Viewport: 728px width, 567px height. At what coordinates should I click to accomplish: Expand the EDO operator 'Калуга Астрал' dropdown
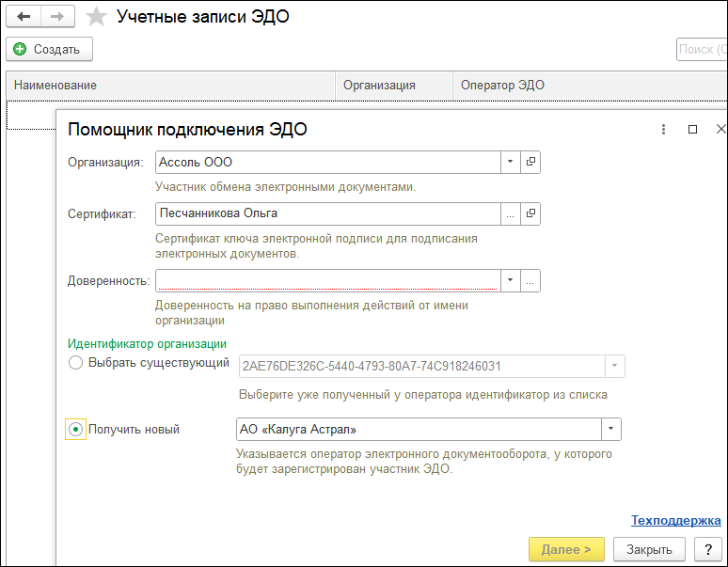point(611,430)
